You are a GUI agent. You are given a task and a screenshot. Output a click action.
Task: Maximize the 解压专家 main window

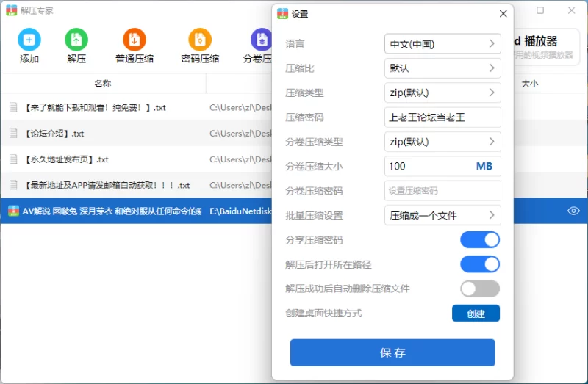tap(540, 10)
